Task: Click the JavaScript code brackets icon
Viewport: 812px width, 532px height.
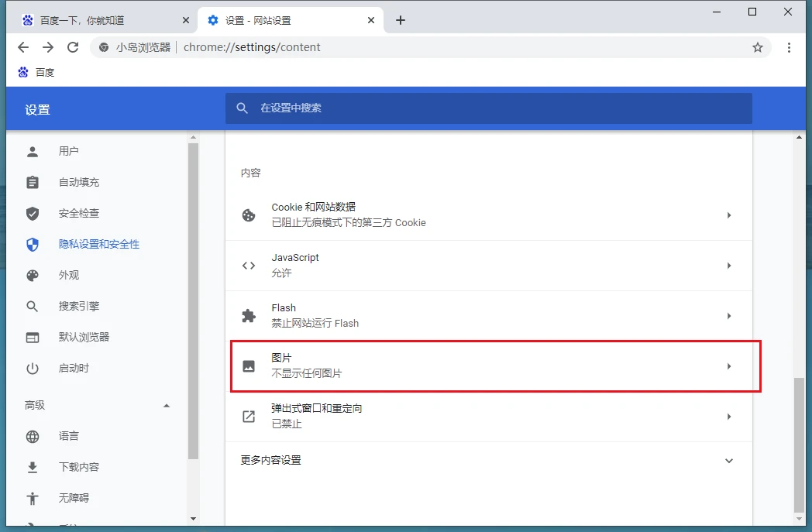Action: [249, 266]
